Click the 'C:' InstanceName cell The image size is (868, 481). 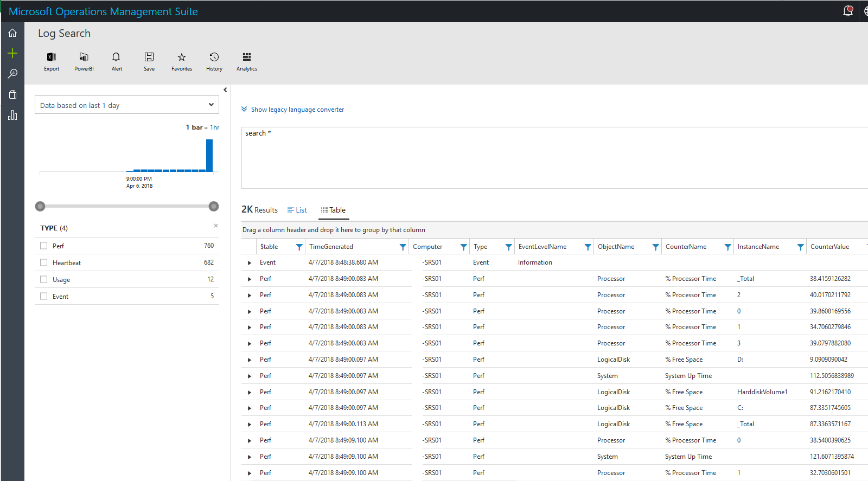click(x=740, y=408)
